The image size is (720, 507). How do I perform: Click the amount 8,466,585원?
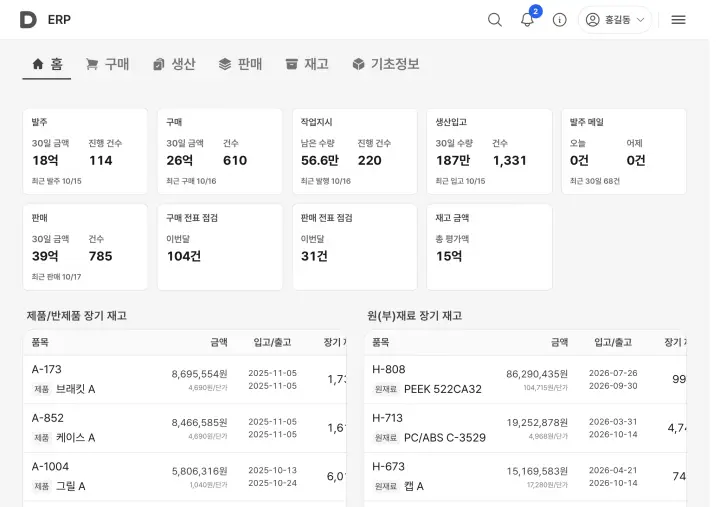pyautogui.click(x=200, y=422)
